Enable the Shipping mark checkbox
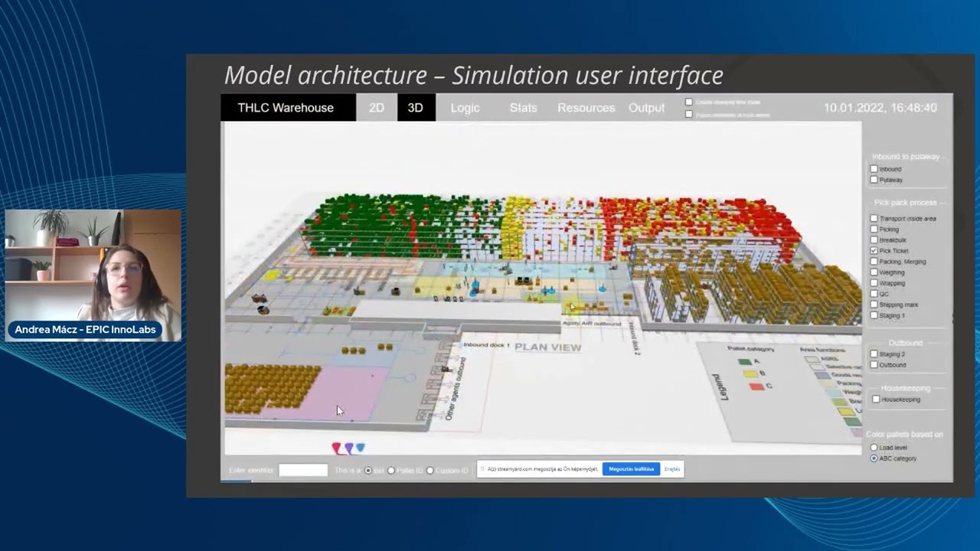 click(x=874, y=304)
